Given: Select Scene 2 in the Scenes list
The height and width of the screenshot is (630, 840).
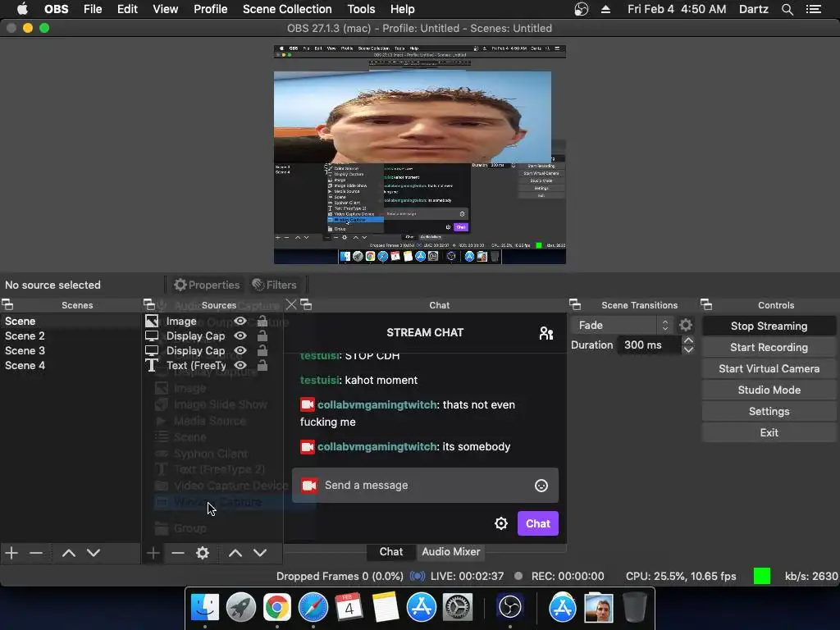Looking at the screenshot, I should pyautogui.click(x=71, y=336).
